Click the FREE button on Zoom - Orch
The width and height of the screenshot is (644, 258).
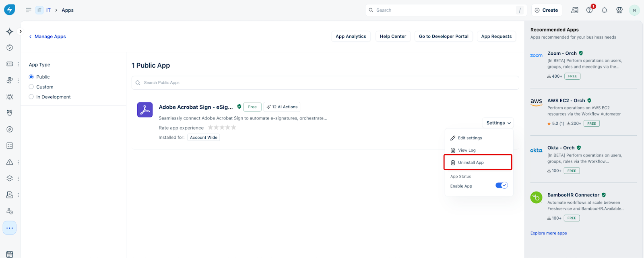(572, 76)
